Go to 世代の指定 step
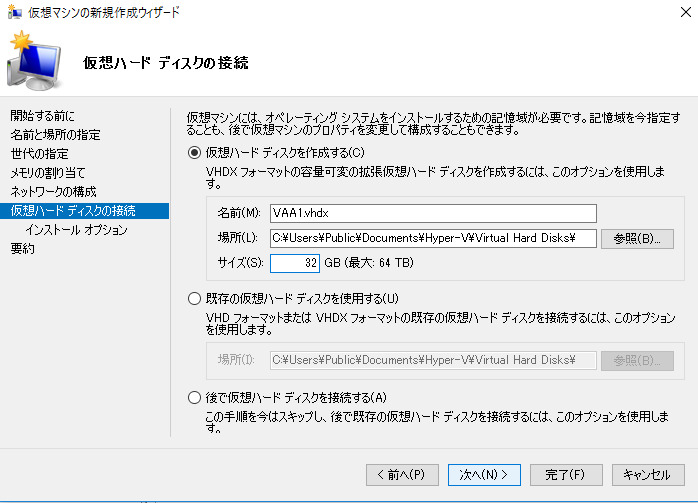 point(39,154)
